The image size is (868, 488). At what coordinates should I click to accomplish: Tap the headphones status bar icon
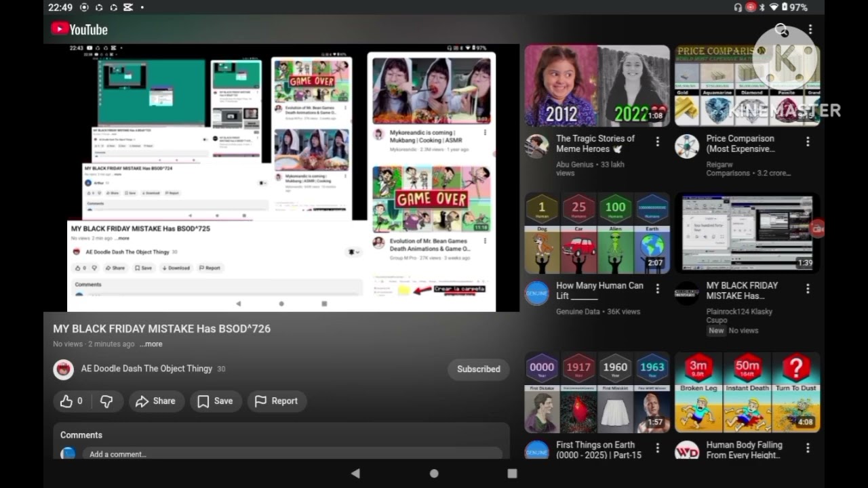point(738,7)
